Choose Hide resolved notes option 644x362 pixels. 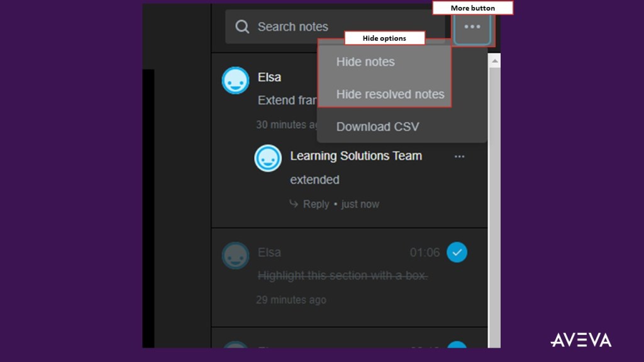[x=390, y=94]
